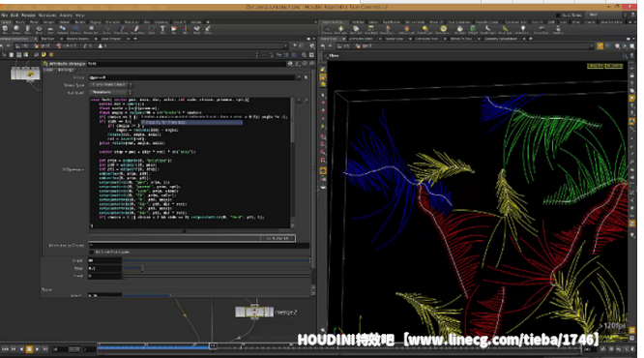This screenshot has height=358, width=644.
Task: Select the merge2 node in the network
Action: [x=254, y=312]
